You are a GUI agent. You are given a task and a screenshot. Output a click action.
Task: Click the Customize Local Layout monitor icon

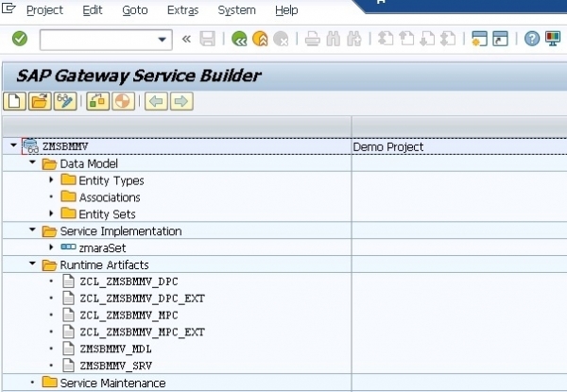click(x=553, y=39)
